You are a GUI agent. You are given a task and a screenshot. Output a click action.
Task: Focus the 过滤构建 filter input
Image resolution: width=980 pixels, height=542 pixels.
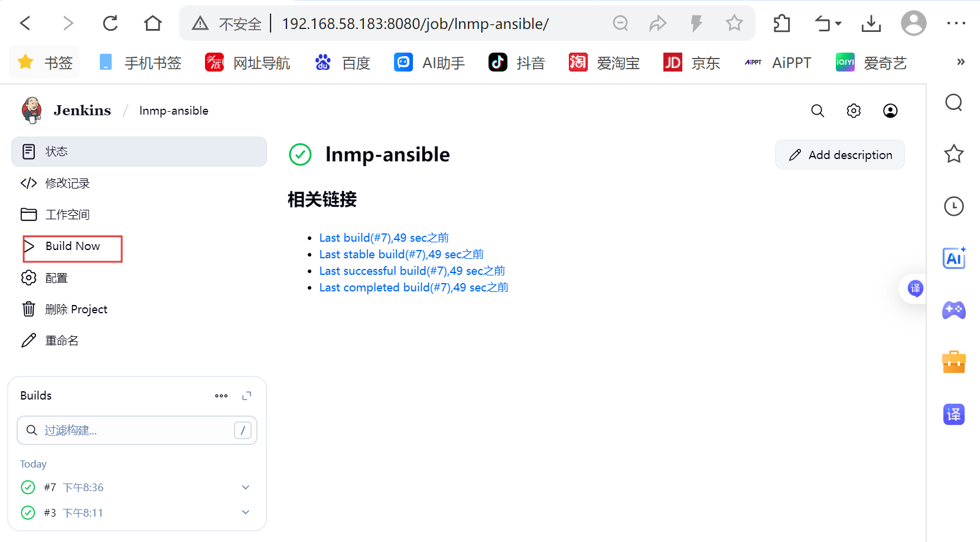point(137,430)
